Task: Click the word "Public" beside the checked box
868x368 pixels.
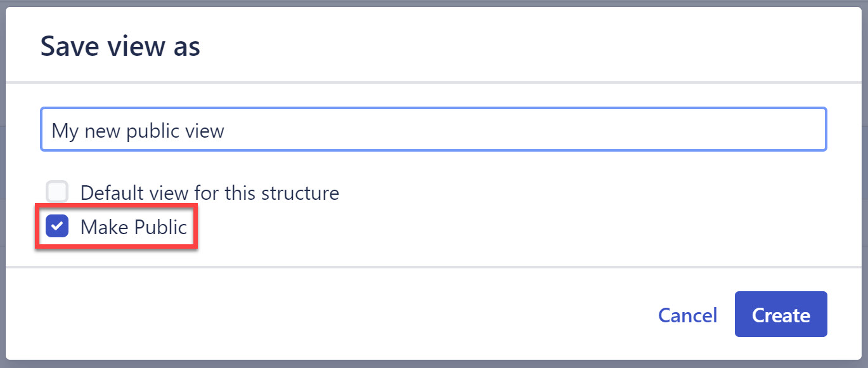Action: [x=161, y=227]
